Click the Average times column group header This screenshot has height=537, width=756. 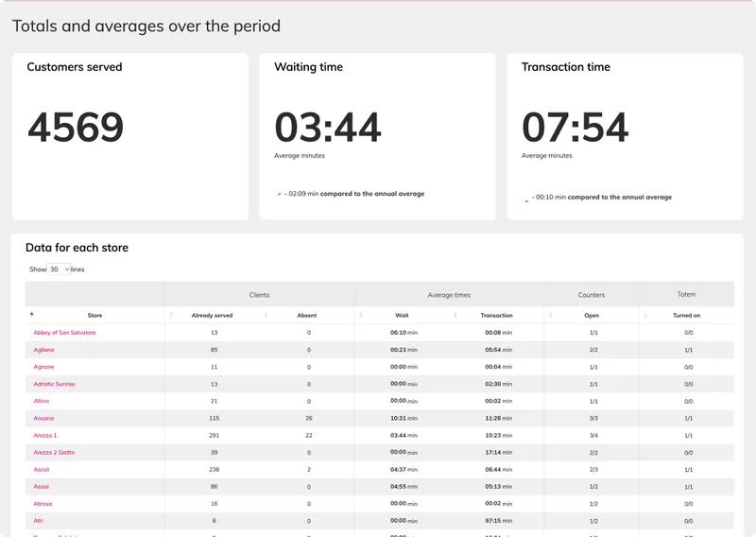pyautogui.click(x=449, y=295)
